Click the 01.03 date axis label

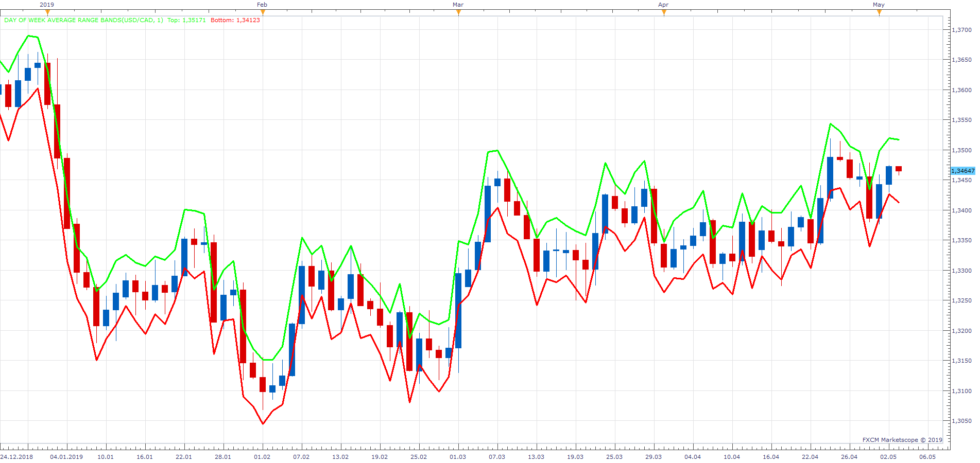[458, 457]
